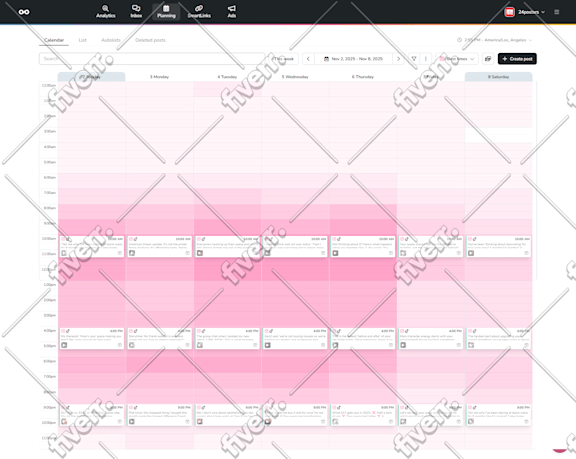Expand the Best times dropdown
The image size is (576, 459).
click(x=457, y=59)
